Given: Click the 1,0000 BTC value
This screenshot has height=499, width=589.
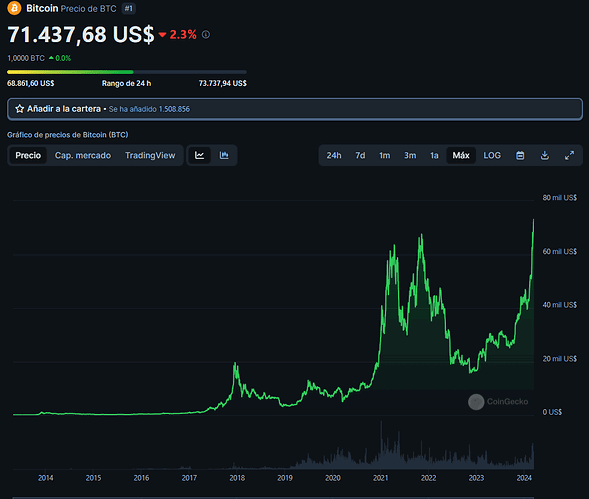Looking at the screenshot, I should (26, 58).
